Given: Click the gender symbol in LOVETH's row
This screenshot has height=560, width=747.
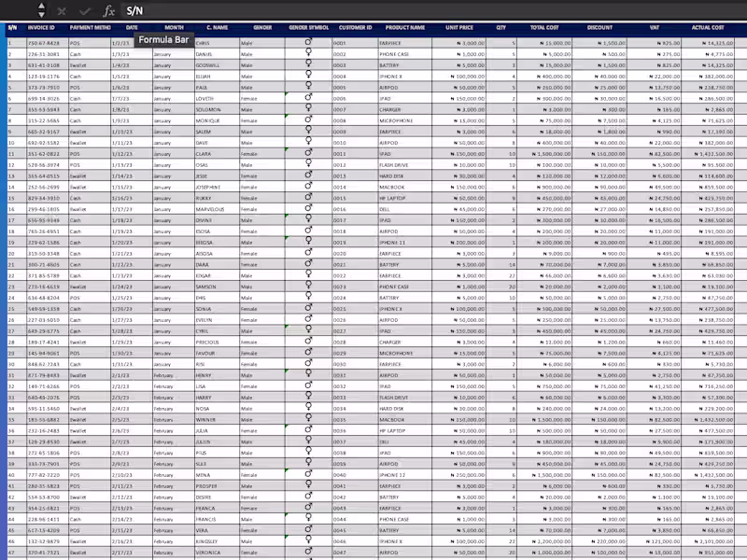Looking at the screenshot, I should click(309, 97).
